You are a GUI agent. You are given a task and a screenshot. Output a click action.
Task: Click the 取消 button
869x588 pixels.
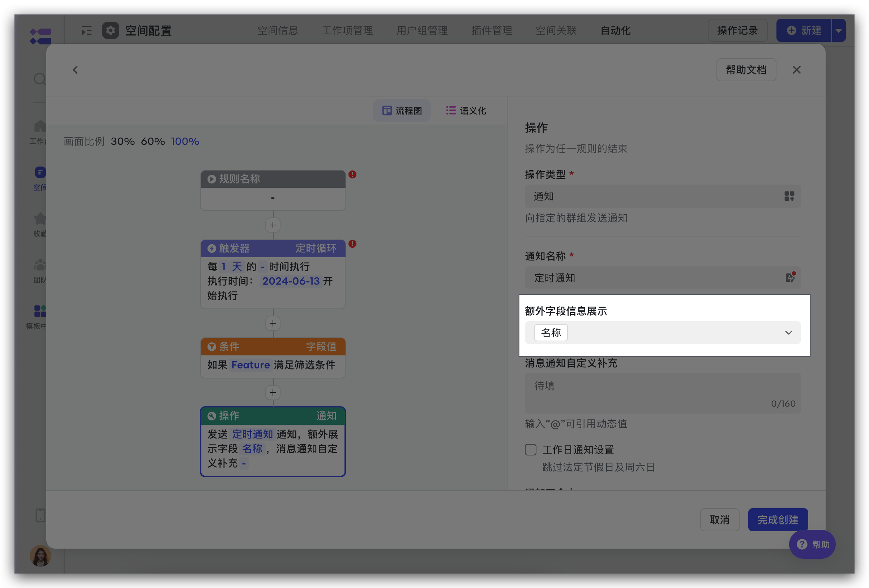719,519
